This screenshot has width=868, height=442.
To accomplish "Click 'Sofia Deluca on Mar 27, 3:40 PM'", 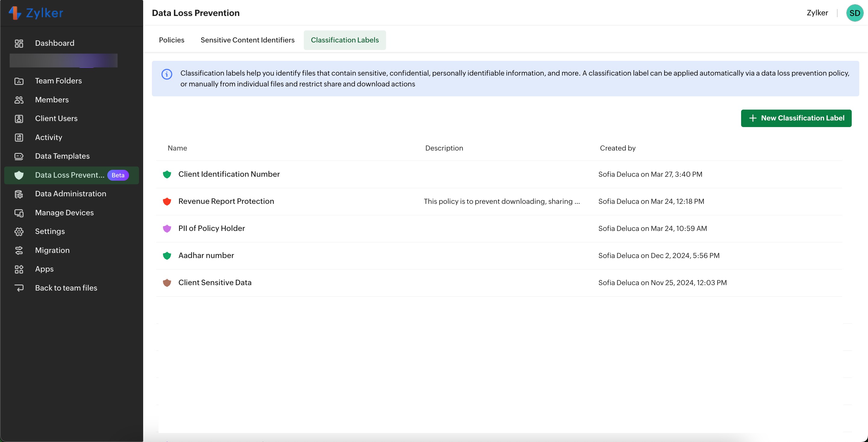I will 650,174.
